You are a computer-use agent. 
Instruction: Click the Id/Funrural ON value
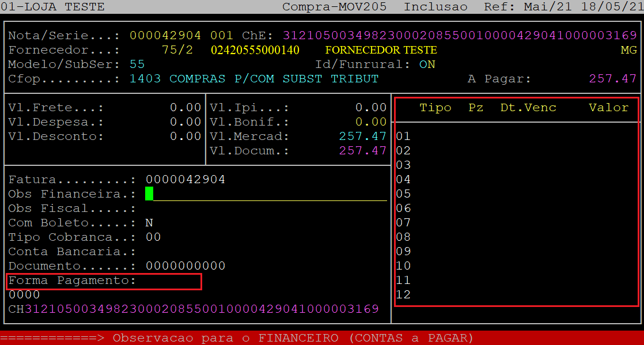pos(427,65)
